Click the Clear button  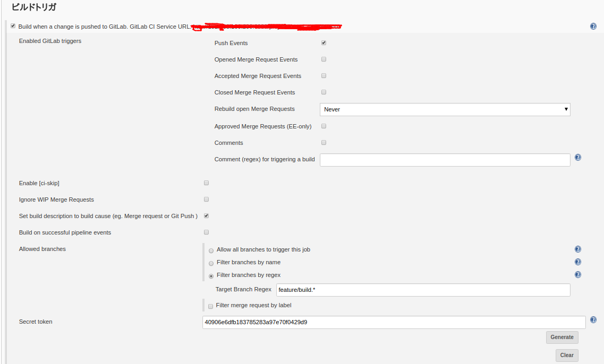coord(567,355)
